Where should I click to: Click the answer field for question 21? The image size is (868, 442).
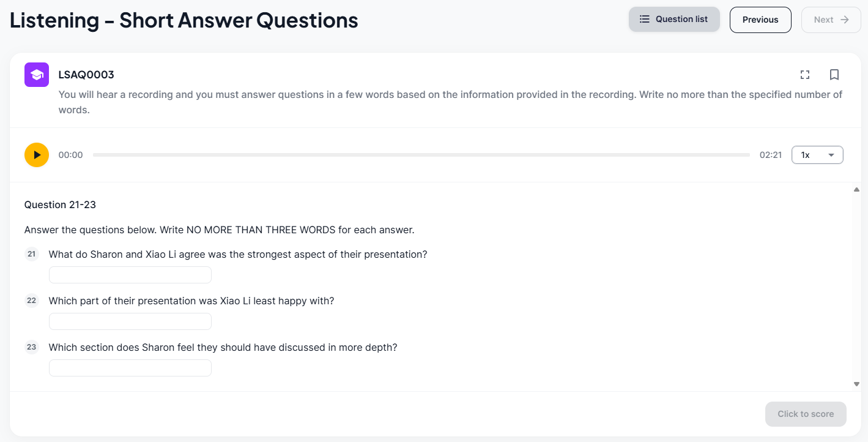pyautogui.click(x=130, y=275)
